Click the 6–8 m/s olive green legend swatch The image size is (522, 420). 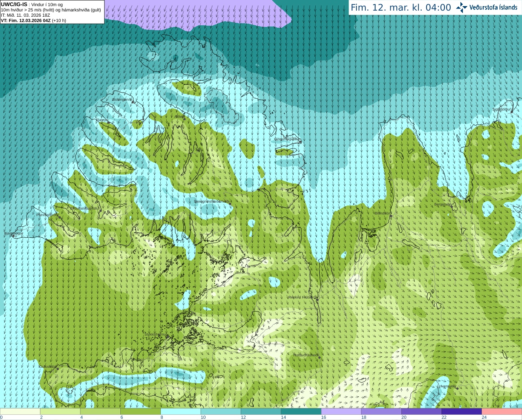140,411
